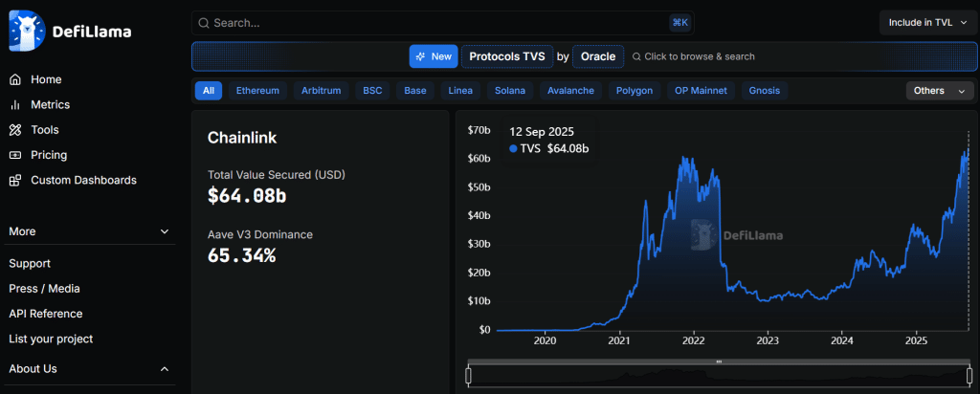Click the Metrics bar chart icon
The image size is (980, 394).
15,104
